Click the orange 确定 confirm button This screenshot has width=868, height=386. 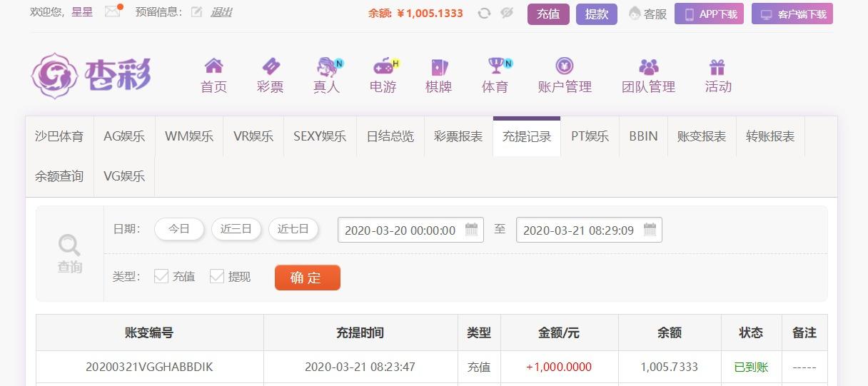coord(308,278)
